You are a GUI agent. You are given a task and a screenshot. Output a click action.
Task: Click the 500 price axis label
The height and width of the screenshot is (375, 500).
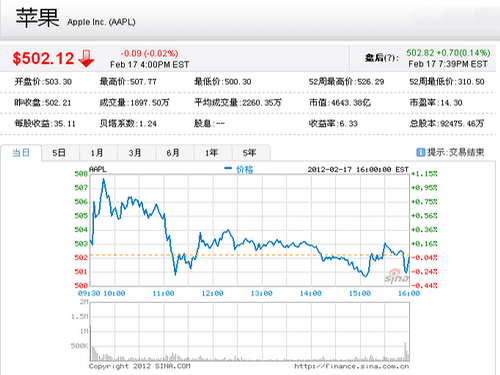click(81, 285)
